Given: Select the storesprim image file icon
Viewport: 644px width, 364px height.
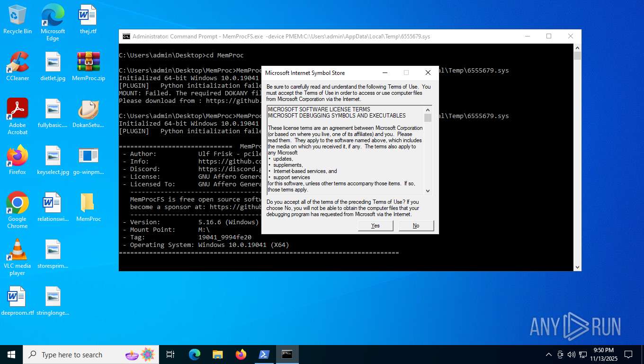Looking at the screenshot, I should point(53,254).
